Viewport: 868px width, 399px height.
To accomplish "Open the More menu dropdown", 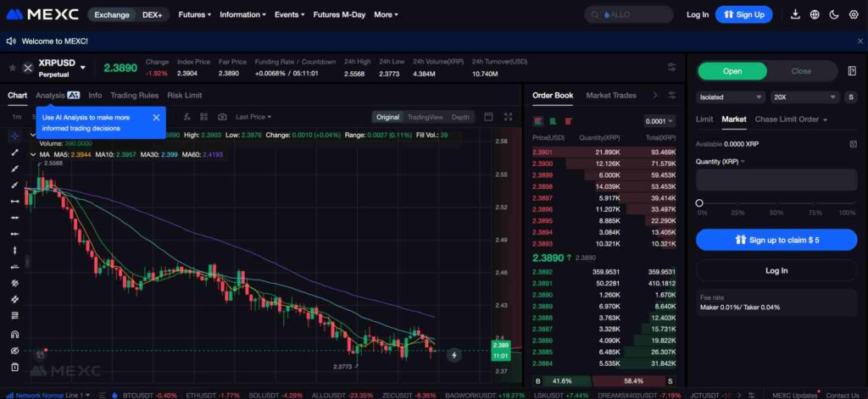I will [x=386, y=14].
